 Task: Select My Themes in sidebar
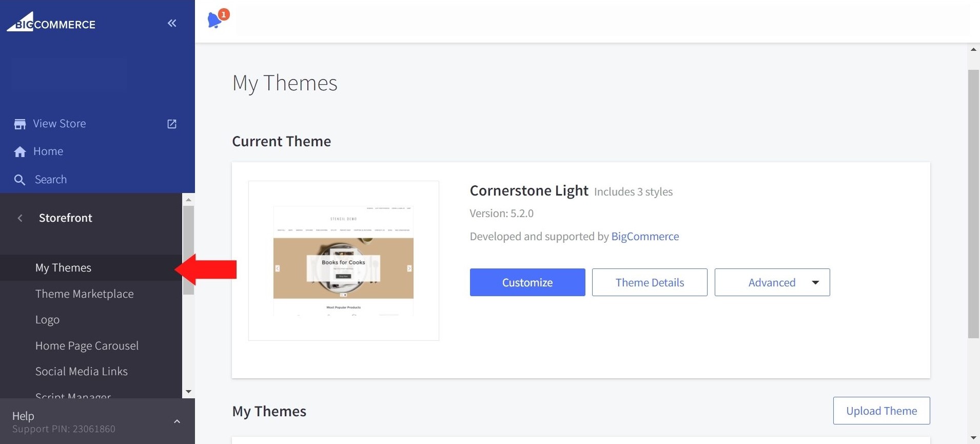click(63, 268)
